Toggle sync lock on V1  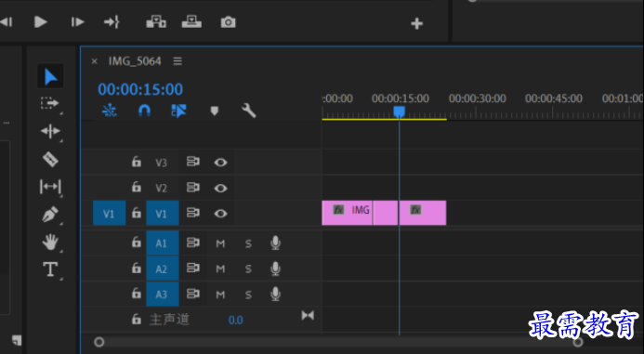click(193, 213)
